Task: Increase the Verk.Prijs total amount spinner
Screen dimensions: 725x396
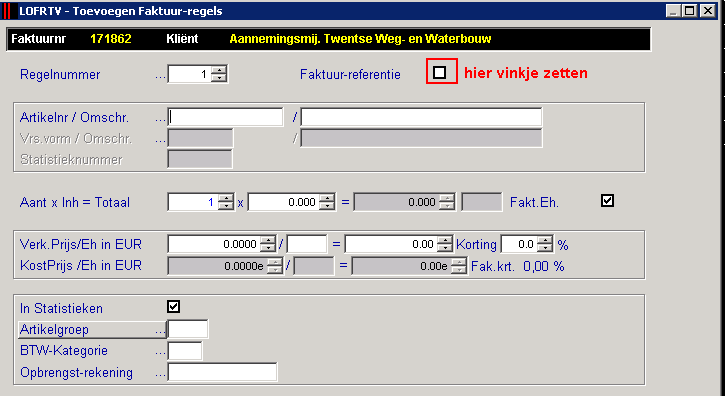Action: point(445,240)
